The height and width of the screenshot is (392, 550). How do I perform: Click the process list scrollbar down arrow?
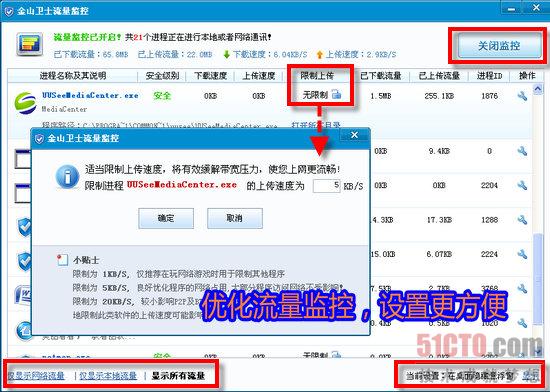(x=538, y=351)
